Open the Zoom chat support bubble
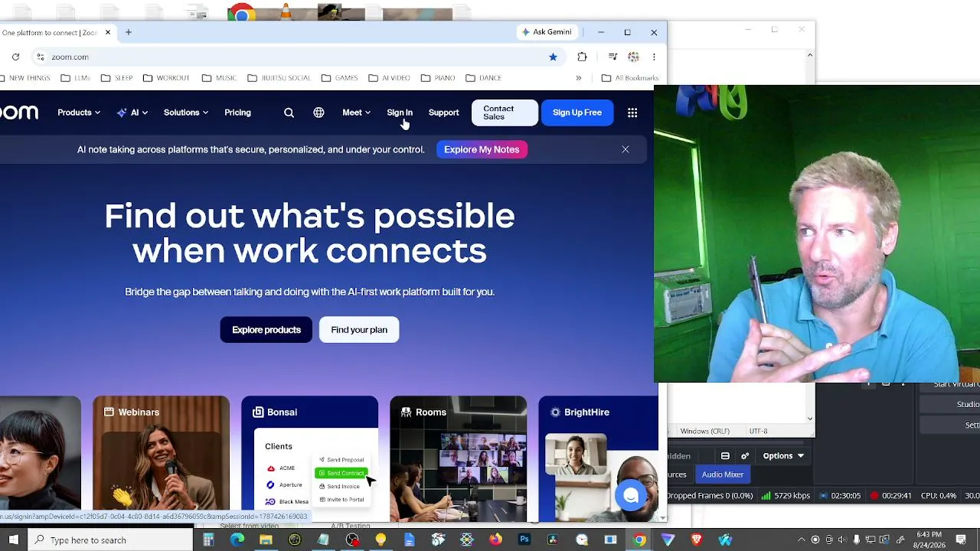Image resolution: width=980 pixels, height=551 pixels. click(631, 496)
